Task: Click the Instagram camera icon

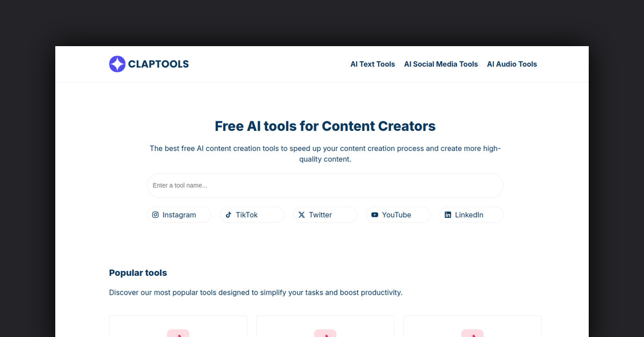Action: tap(155, 215)
